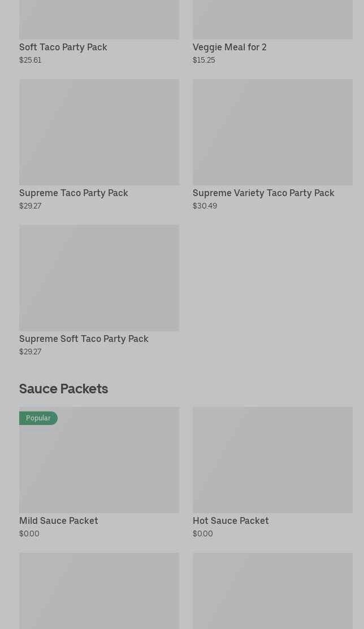Click the Sauce Packets section heading

pos(63,388)
